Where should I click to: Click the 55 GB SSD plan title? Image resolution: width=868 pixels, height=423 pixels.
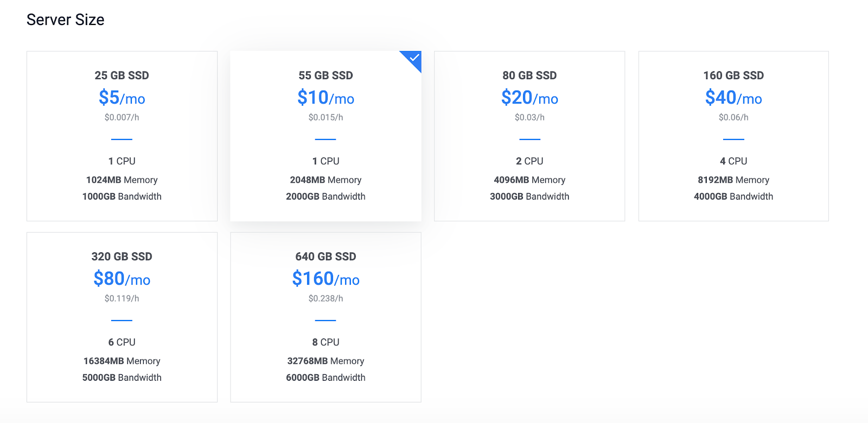point(325,75)
